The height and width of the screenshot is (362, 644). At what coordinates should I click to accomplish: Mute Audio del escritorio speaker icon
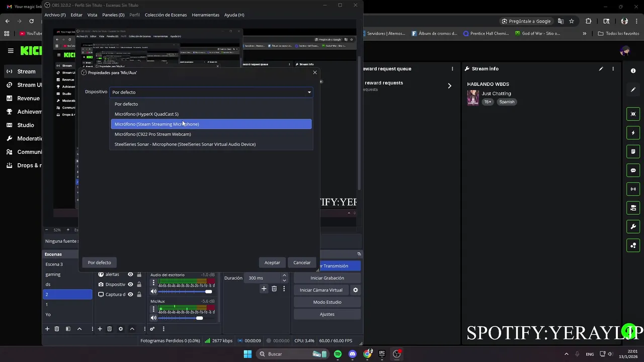tap(153, 292)
